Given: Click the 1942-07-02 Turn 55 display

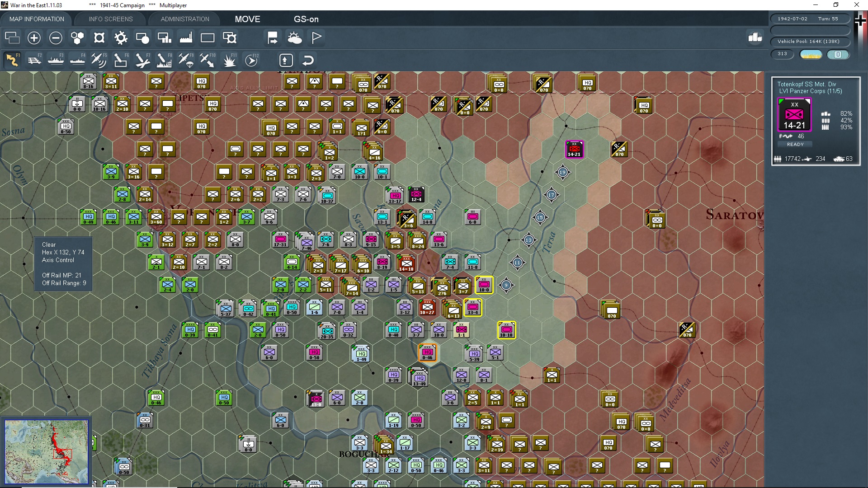Looking at the screenshot, I should (810, 19).
